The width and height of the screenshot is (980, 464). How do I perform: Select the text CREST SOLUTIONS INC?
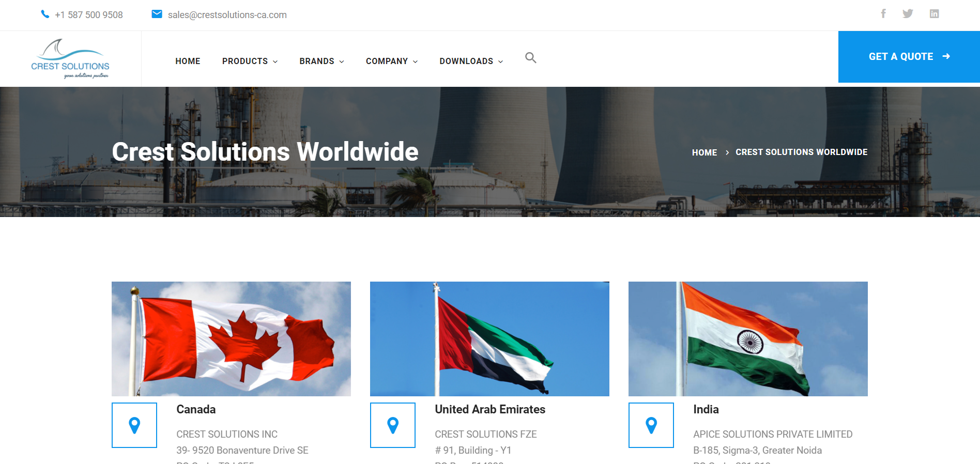point(227,435)
